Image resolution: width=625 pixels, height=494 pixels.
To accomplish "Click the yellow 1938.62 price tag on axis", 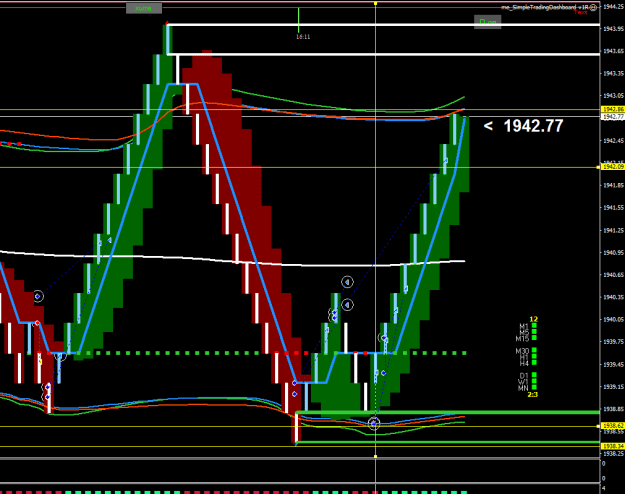I will tap(613, 426).
